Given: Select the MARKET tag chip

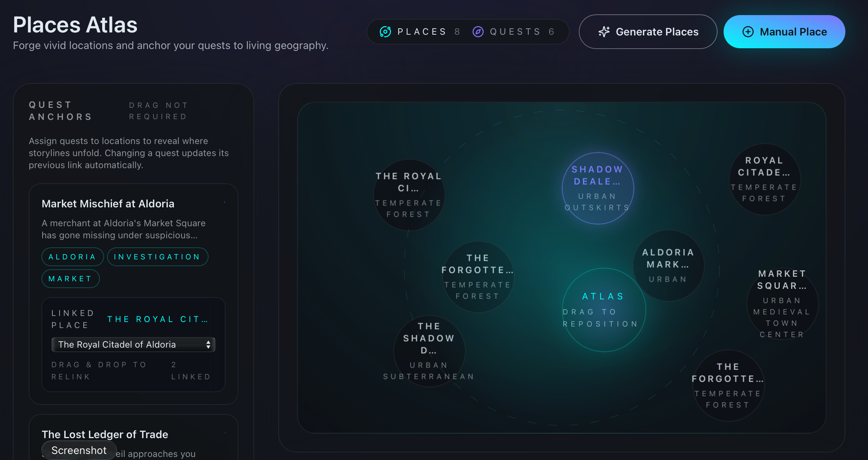Looking at the screenshot, I should [x=71, y=279].
